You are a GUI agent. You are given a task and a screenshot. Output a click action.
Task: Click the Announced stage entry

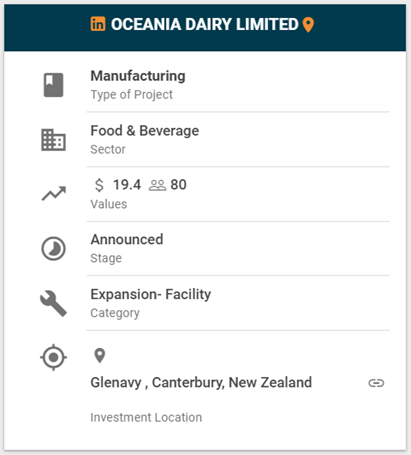click(x=127, y=239)
